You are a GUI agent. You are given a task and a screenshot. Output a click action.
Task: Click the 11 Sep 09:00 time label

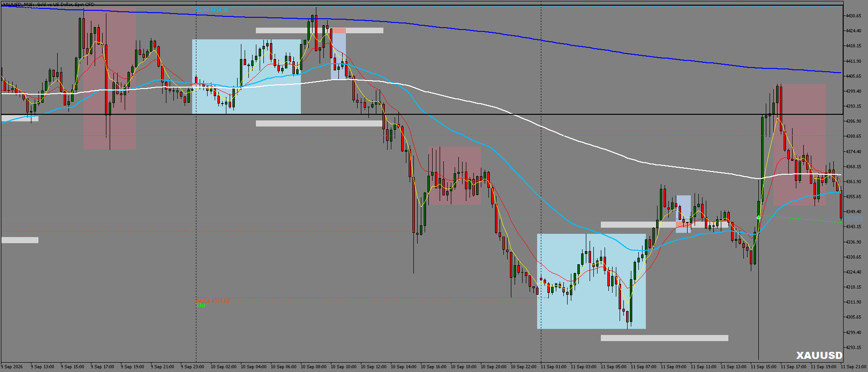click(673, 367)
